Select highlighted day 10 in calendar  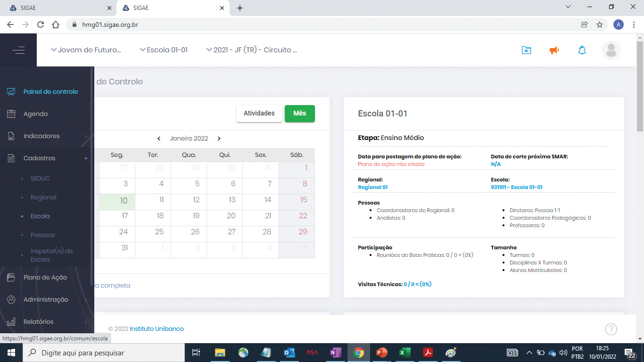[x=117, y=202]
